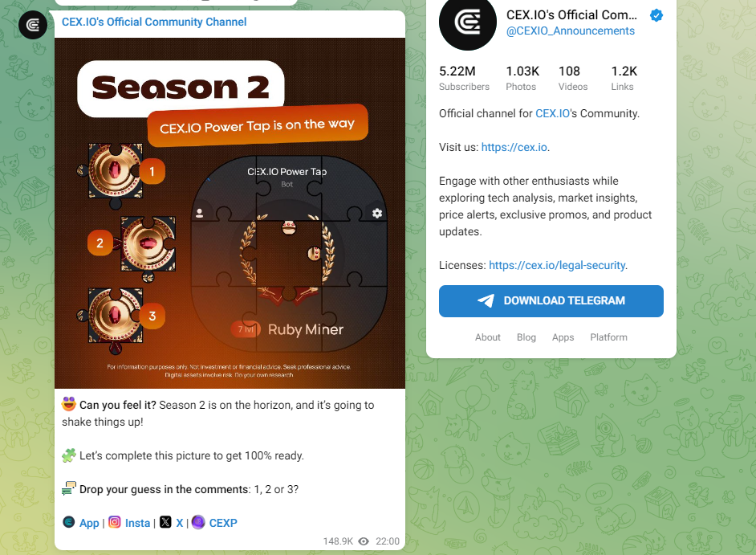Open CEX.IO's Official Community Channel post title
The width and height of the screenshot is (756, 555).
pos(154,22)
